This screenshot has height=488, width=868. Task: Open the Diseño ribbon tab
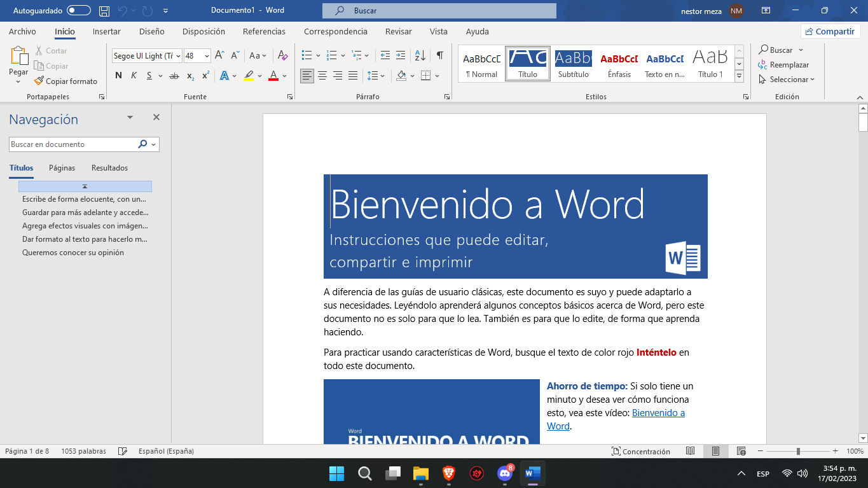pos(151,31)
